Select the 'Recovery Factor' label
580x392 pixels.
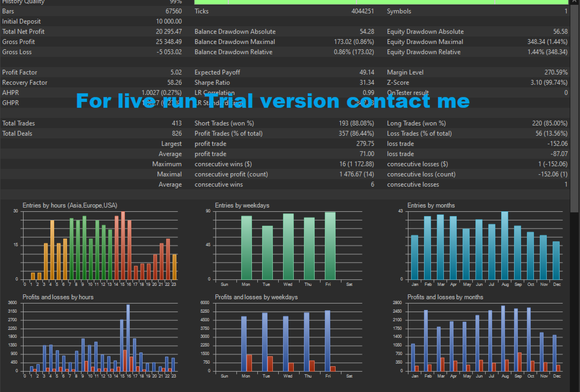pos(25,83)
